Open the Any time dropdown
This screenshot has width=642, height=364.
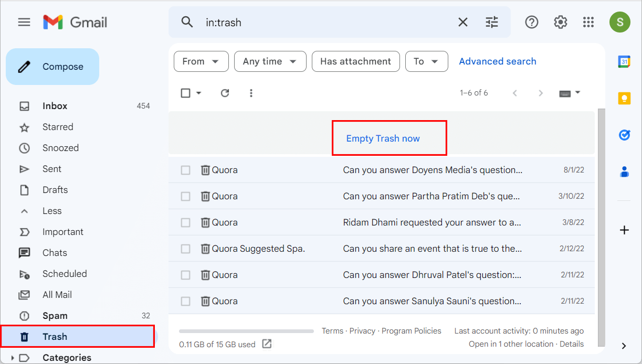coord(270,61)
